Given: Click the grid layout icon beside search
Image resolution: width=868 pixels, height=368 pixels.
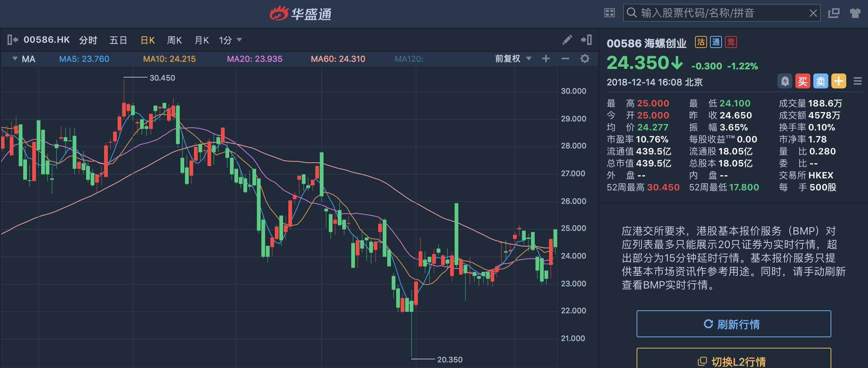Looking at the screenshot, I should (x=610, y=13).
